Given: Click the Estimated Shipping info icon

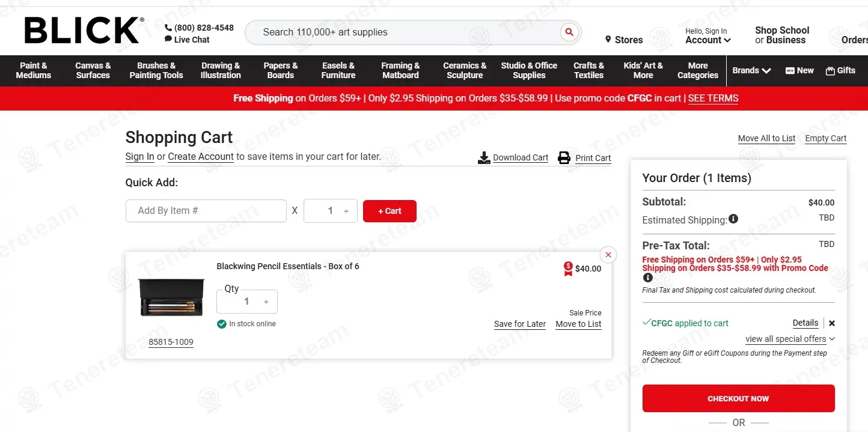Looking at the screenshot, I should [733, 219].
